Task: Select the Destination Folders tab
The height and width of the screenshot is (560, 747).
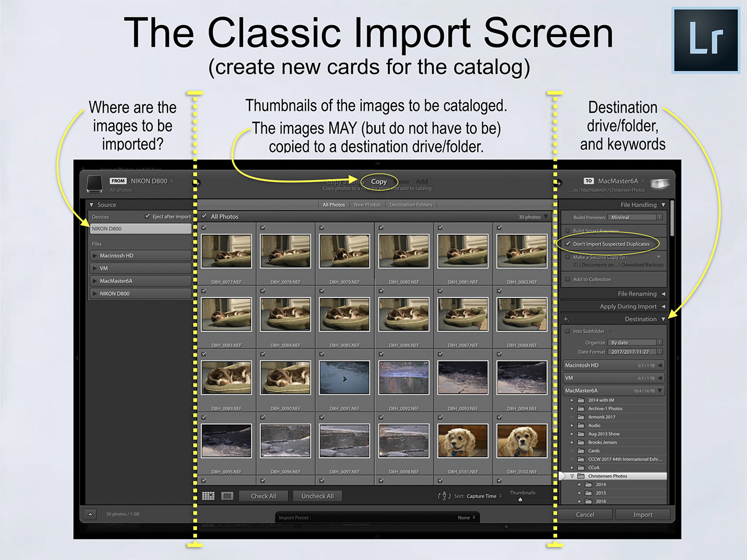Action: (x=410, y=205)
